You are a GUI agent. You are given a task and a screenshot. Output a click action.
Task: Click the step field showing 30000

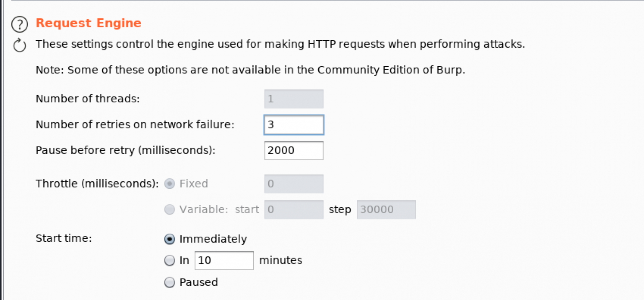point(386,209)
